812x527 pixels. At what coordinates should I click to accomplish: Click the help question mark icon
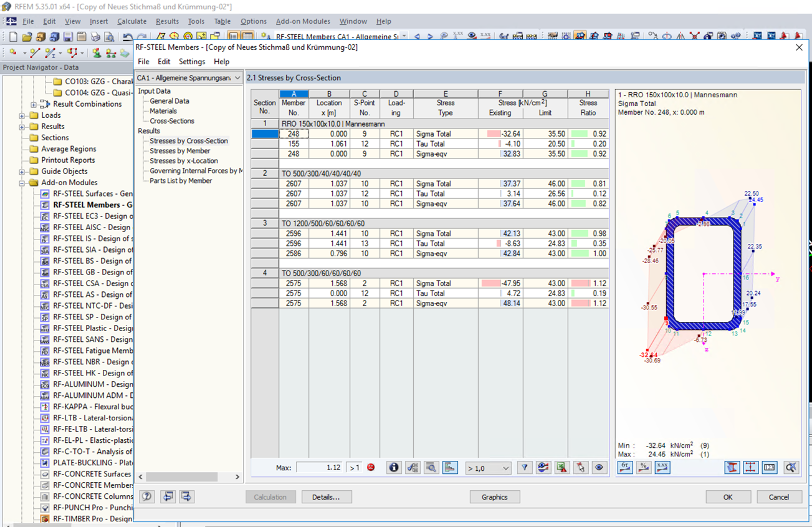pos(147,497)
